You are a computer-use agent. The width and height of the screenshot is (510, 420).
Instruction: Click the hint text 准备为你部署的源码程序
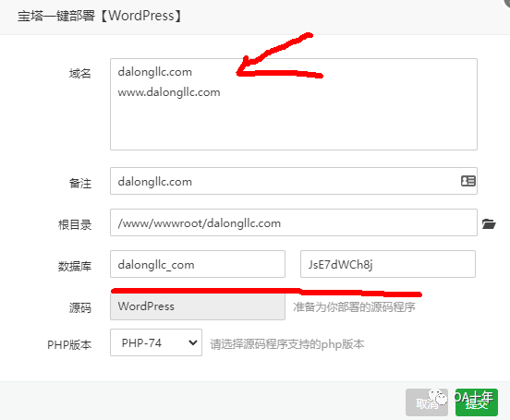354,306
